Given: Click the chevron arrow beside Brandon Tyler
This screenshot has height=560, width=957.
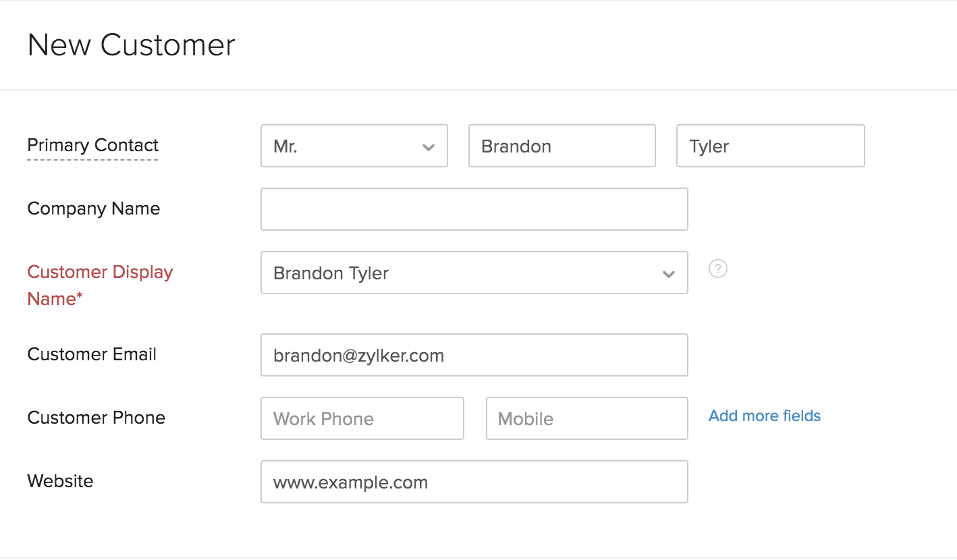Looking at the screenshot, I should [x=668, y=274].
